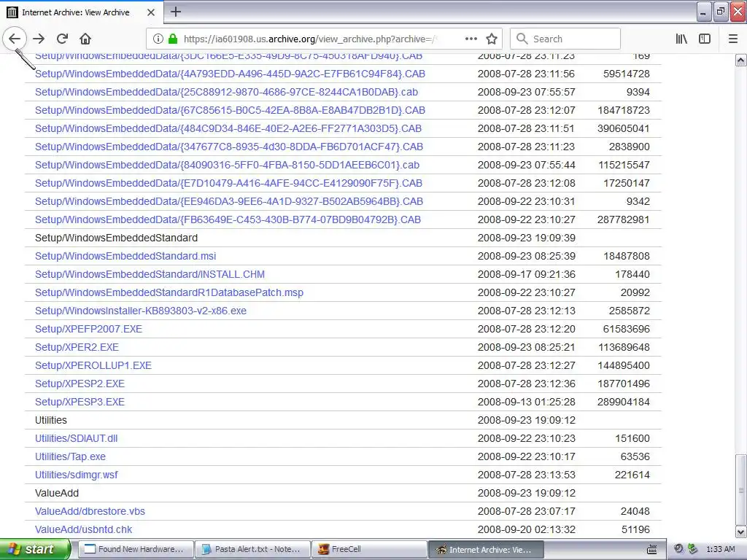The height and width of the screenshot is (560, 747).
Task: Download Setup/XPEFP2007.EXE
Action: click(88, 329)
